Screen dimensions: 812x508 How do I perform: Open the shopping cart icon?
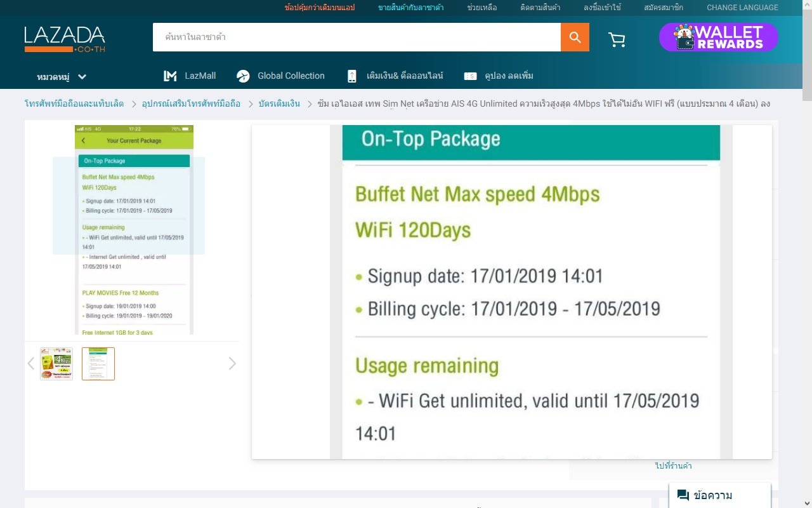(x=617, y=39)
